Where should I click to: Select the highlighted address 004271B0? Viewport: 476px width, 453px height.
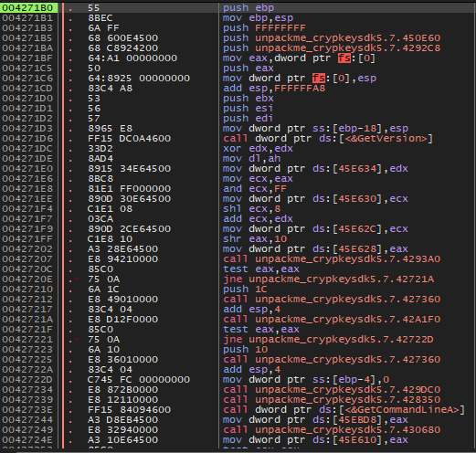(x=28, y=7)
